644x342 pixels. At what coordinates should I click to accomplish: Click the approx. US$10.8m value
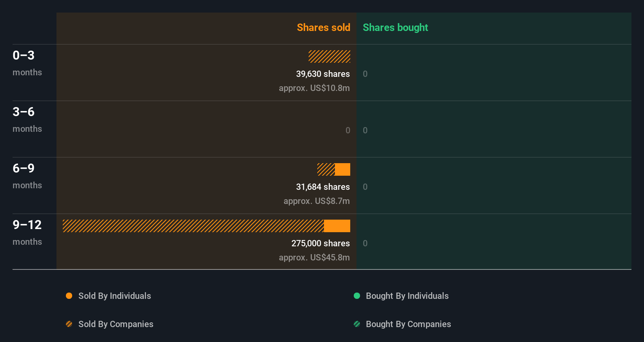tap(314, 88)
